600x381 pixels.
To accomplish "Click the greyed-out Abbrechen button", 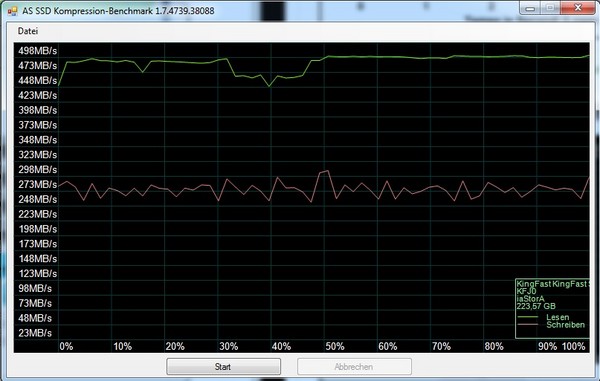I will [x=354, y=366].
